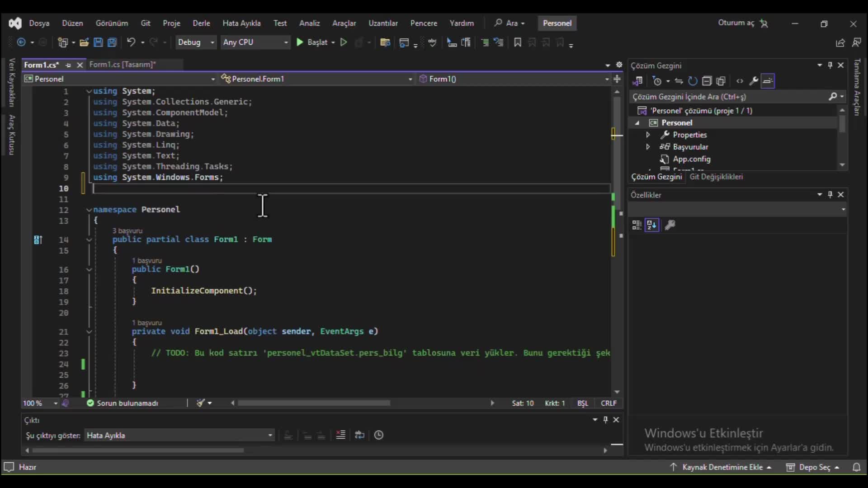
Task: Click the find in files folder icon
Action: click(x=385, y=42)
